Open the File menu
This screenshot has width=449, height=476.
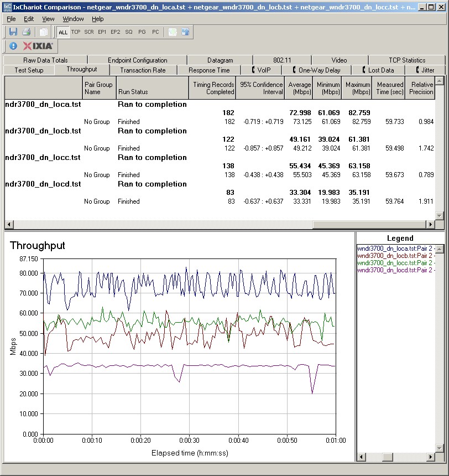pyautogui.click(x=11, y=19)
